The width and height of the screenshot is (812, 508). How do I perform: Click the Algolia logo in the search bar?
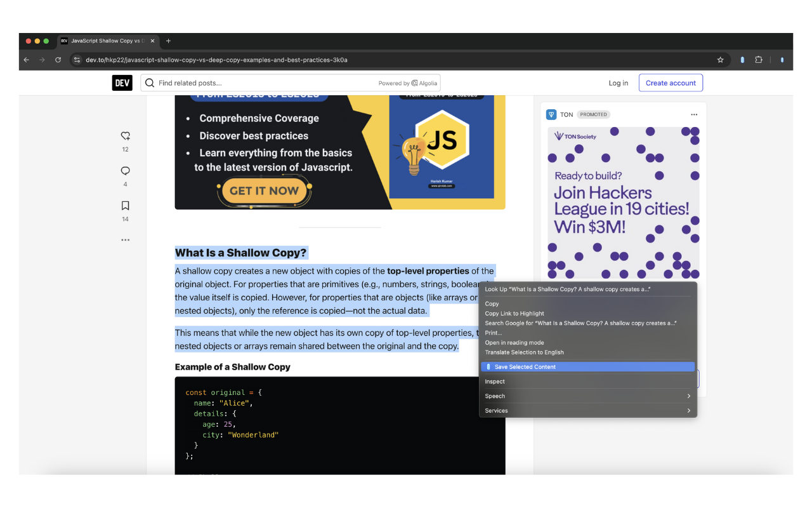(x=413, y=83)
